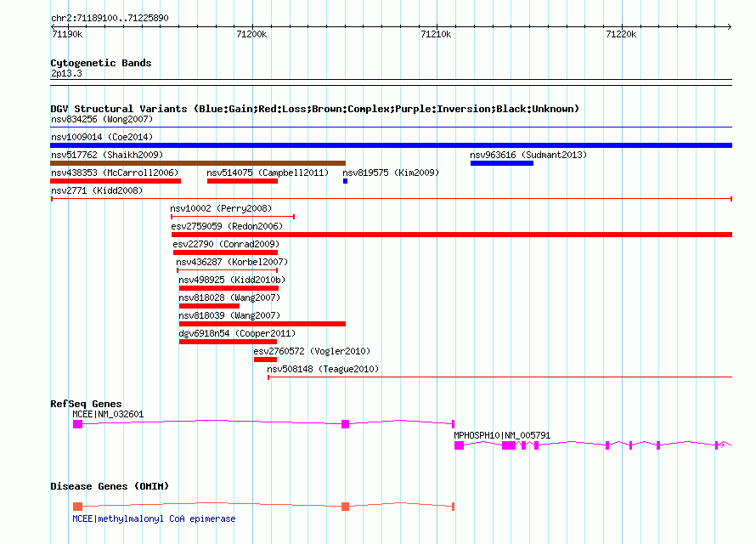Image resolution: width=756 pixels, height=544 pixels.
Task: Click the DGV Structural Variants track title
Action: 314,109
